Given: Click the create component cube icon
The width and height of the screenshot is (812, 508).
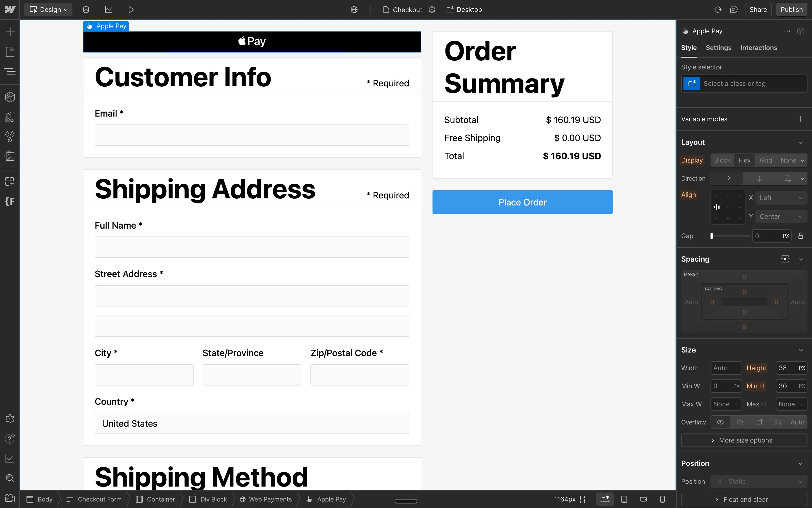Looking at the screenshot, I should point(801,31).
